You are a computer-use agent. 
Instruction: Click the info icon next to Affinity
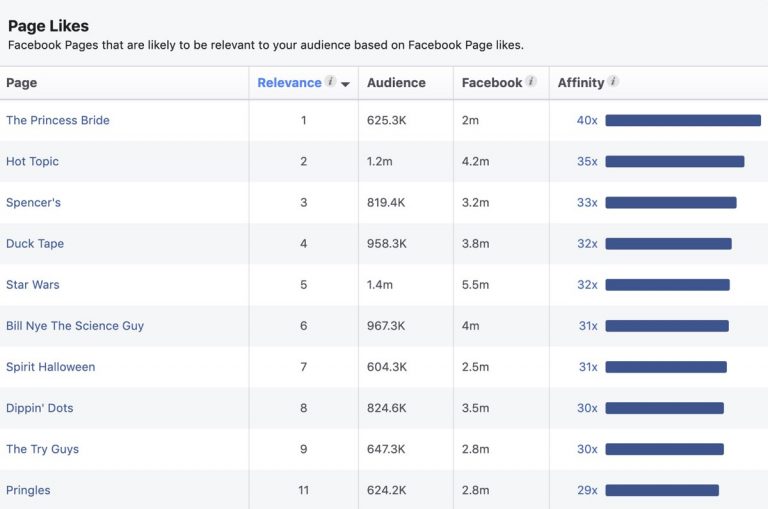(x=613, y=81)
